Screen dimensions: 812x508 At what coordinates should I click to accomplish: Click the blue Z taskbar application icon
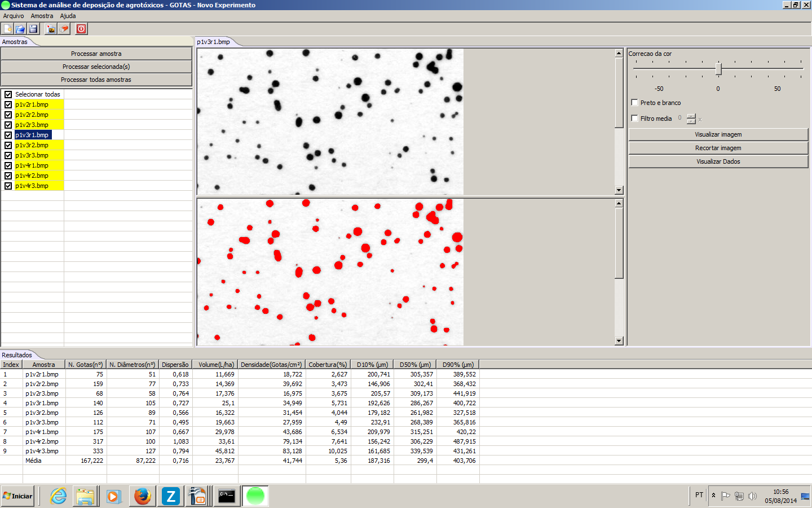pyautogui.click(x=170, y=496)
